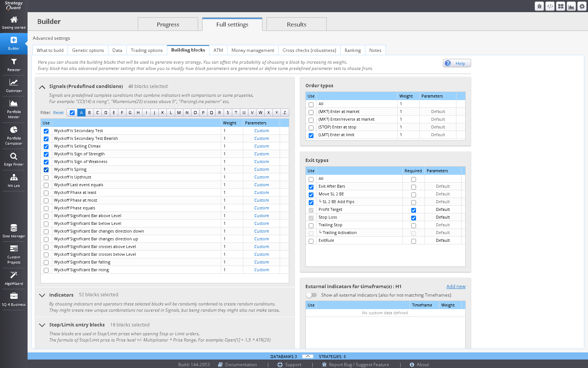Open the NN Lab sidebar icon

(14, 181)
